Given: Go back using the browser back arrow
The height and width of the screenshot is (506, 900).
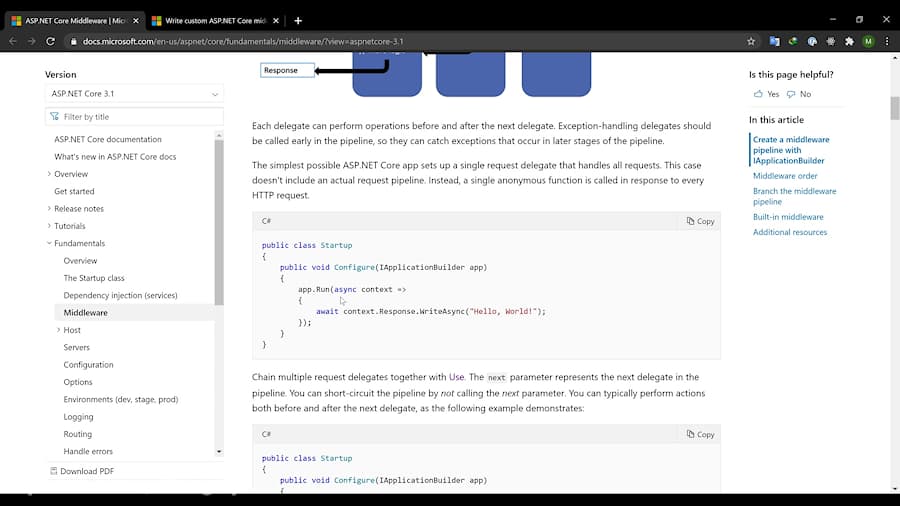Looking at the screenshot, I should (13, 41).
